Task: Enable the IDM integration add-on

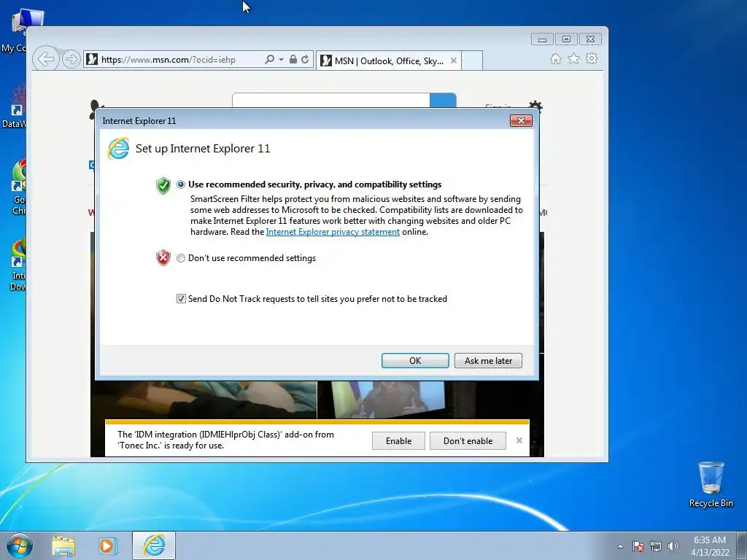Action: tap(398, 441)
